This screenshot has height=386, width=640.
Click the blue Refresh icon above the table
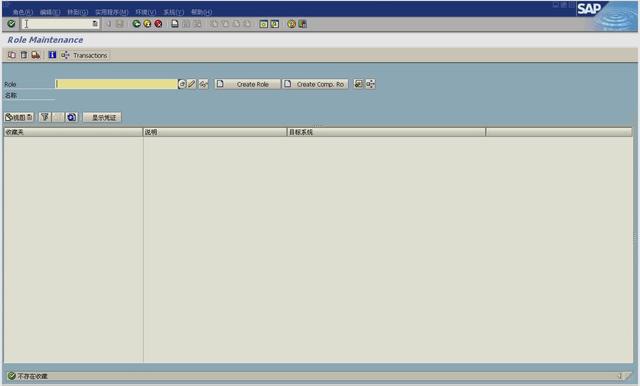71,117
